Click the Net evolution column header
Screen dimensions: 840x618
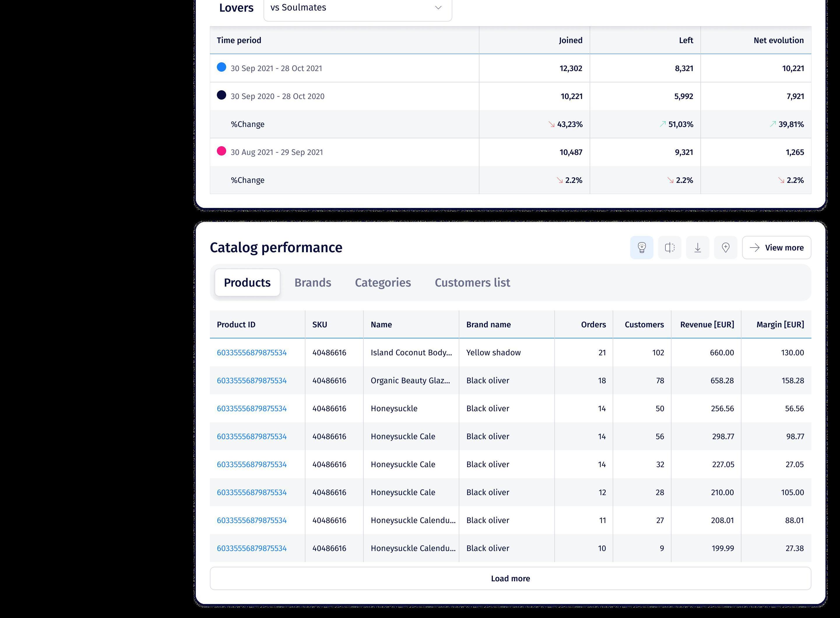click(756, 40)
